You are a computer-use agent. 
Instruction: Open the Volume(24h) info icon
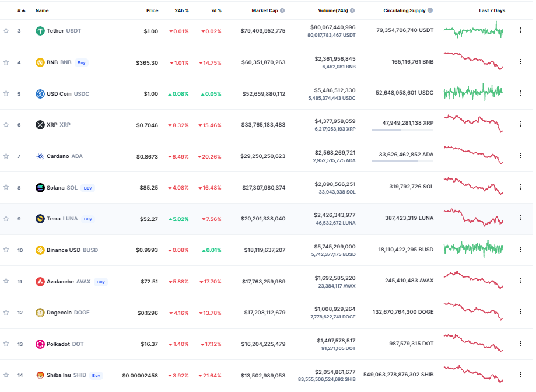[x=352, y=10]
